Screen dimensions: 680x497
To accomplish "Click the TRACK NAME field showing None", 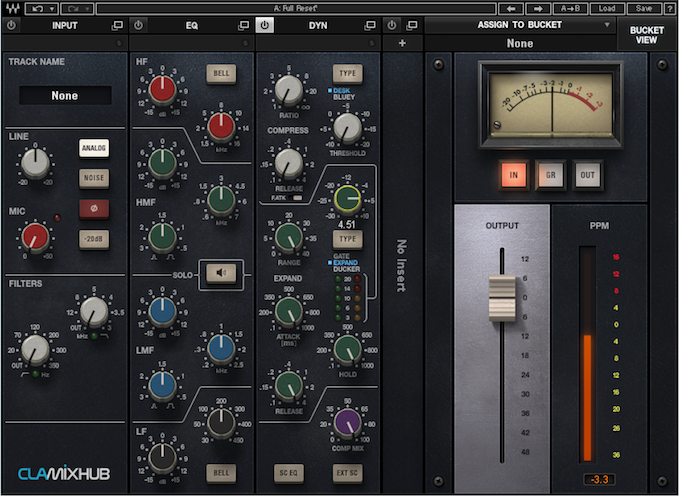I will click(x=65, y=95).
